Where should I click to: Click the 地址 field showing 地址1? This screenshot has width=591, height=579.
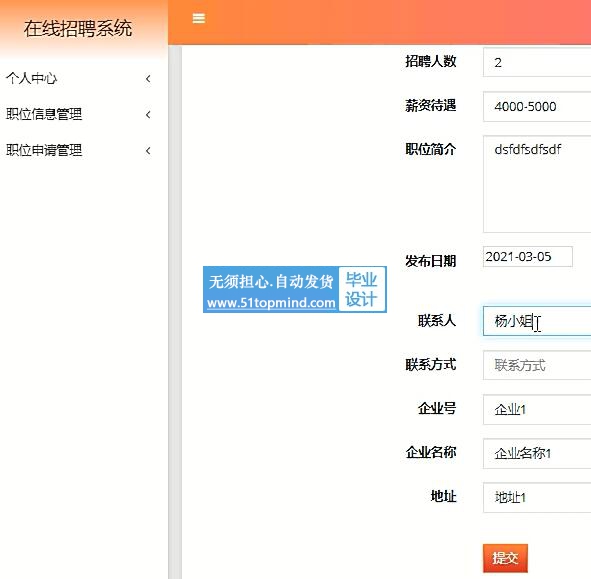pyautogui.click(x=537, y=498)
